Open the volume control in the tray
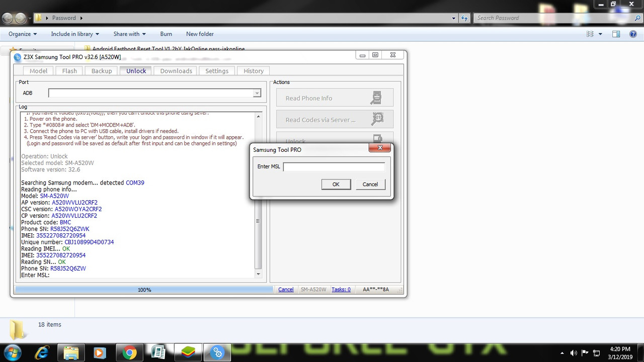 click(x=574, y=353)
